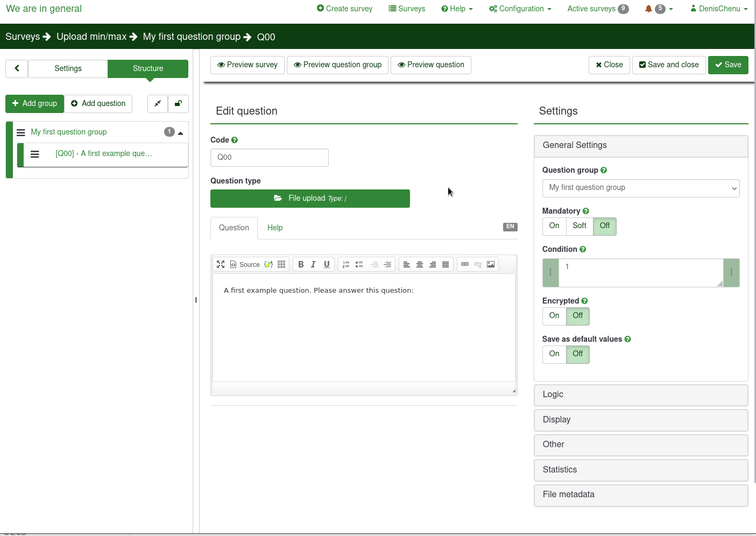Switch to the Help tab
Screen dimensions: 756x536
coord(274,228)
